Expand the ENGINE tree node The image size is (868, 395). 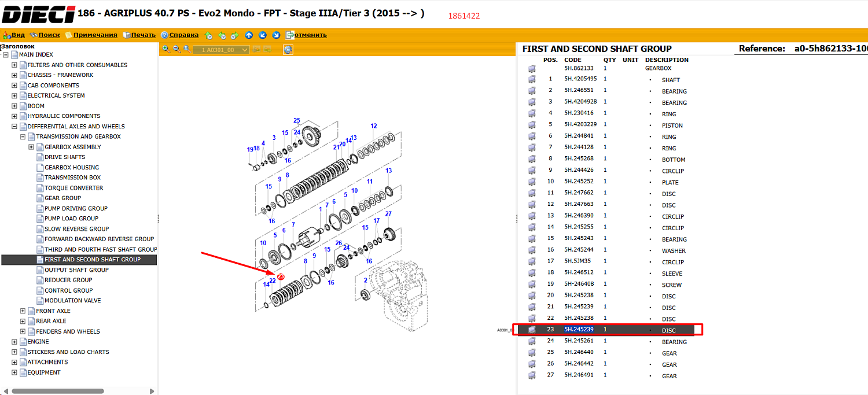click(x=14, y=342)
